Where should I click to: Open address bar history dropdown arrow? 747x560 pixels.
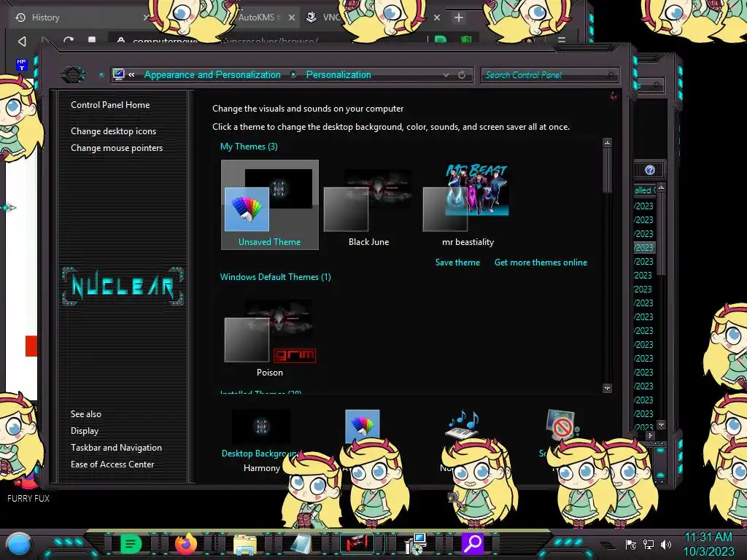[x=446, y=75]
